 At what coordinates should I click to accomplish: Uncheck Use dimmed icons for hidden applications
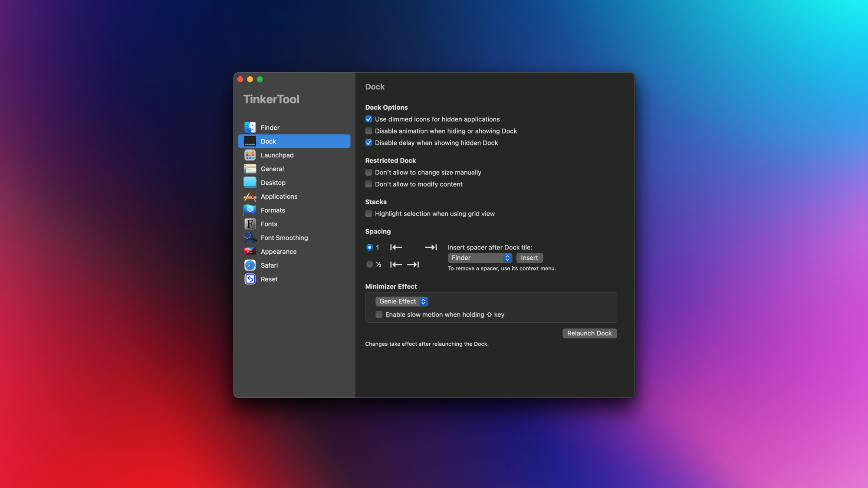pos(368,119)
